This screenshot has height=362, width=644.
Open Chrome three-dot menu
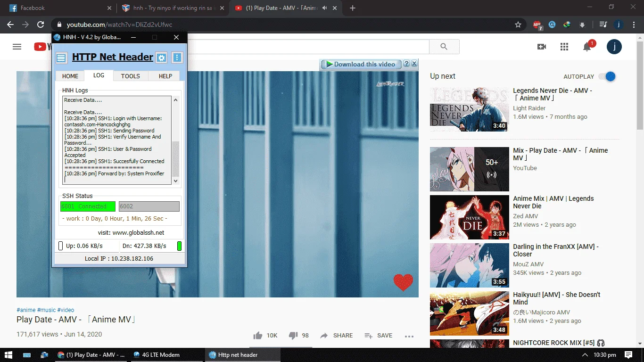(634, 25)
